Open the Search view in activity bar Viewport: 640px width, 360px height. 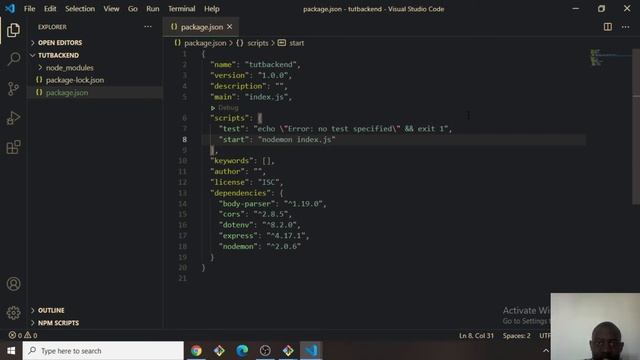coord(13,59)
